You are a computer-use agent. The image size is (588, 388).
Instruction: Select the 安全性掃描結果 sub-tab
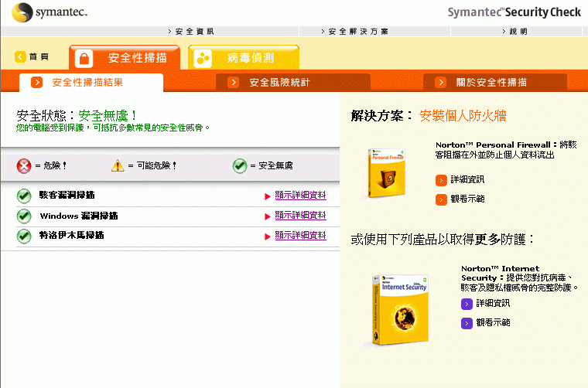pyautogui.click(x=91, y=83)
